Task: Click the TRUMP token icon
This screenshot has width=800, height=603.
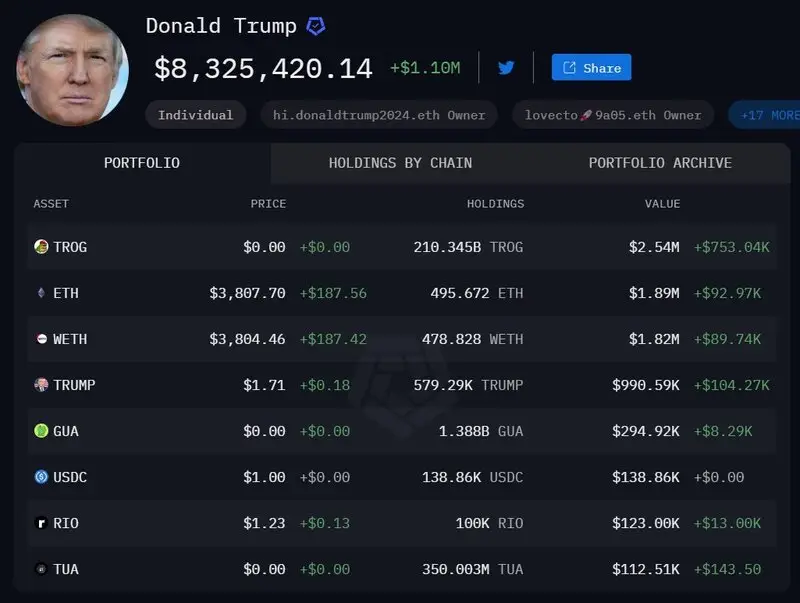Action: click(x=41, y=385)
